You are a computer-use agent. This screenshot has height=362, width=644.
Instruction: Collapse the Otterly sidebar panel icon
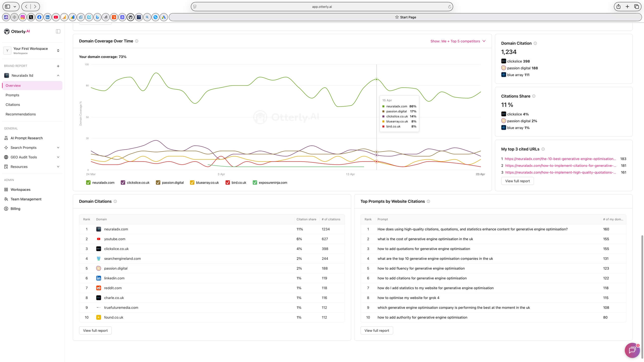tap(58, 31)
